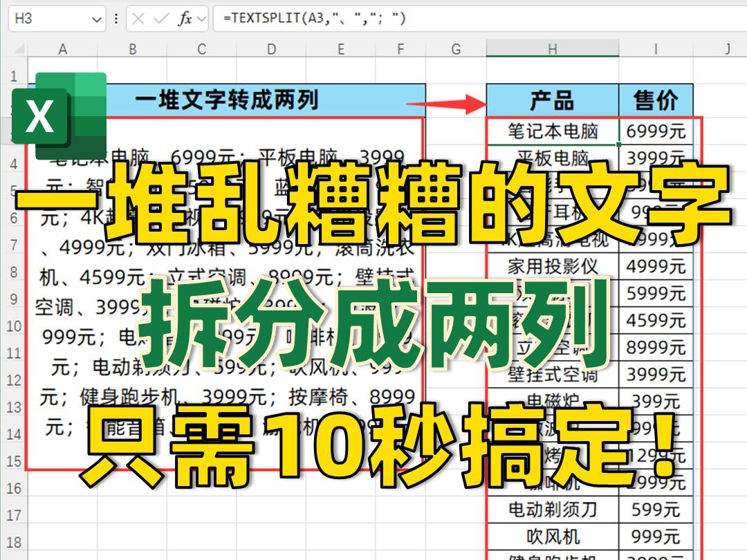
Task: Click the 吹风机 cell
Action: pyautogui.click(x=553, y=537)
